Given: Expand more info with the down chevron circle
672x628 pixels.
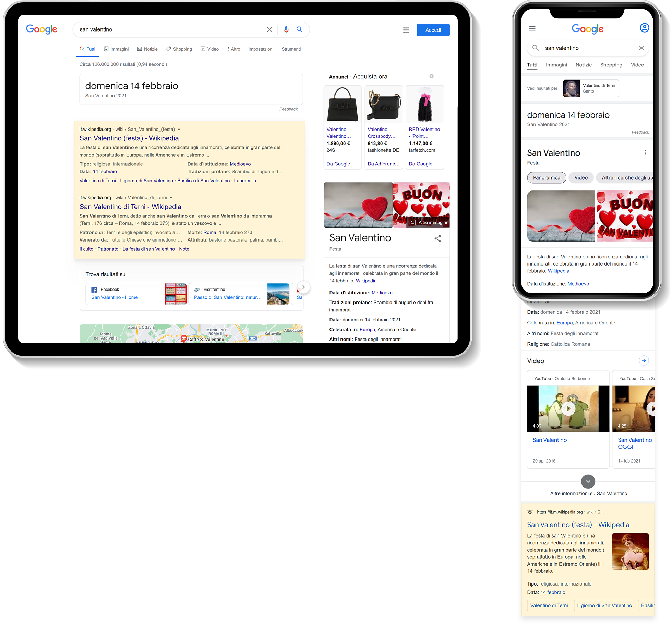Looking at the screenshot, I should click(588, 481).
